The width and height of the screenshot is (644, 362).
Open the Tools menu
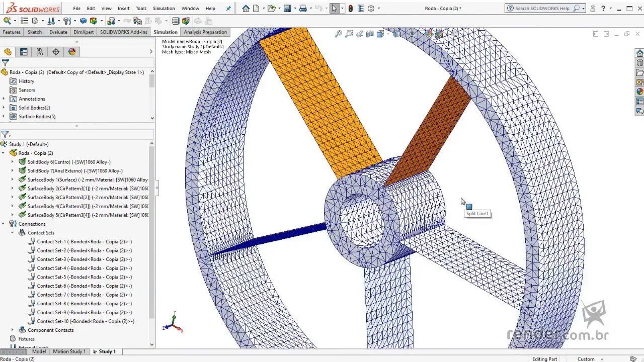coord(141,8)
